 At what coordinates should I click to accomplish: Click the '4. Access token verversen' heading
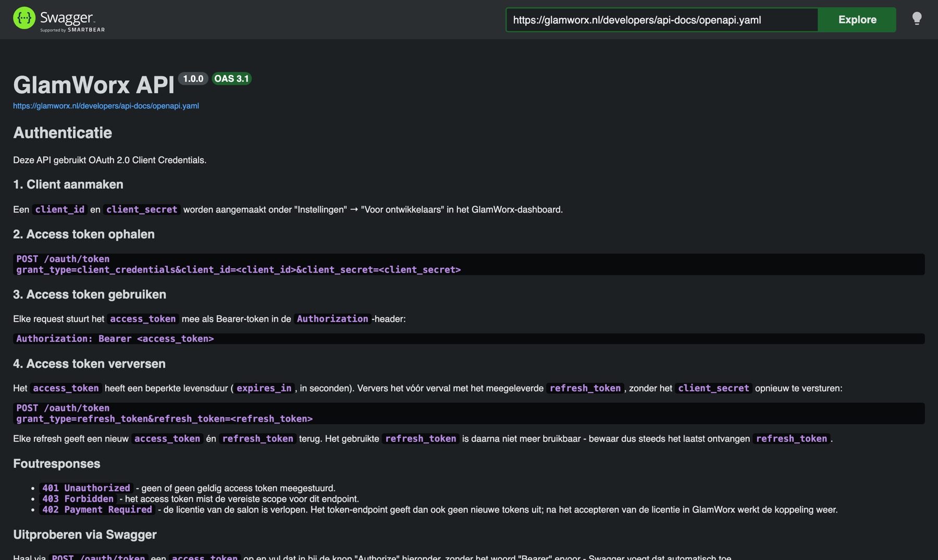click(89, 364)
